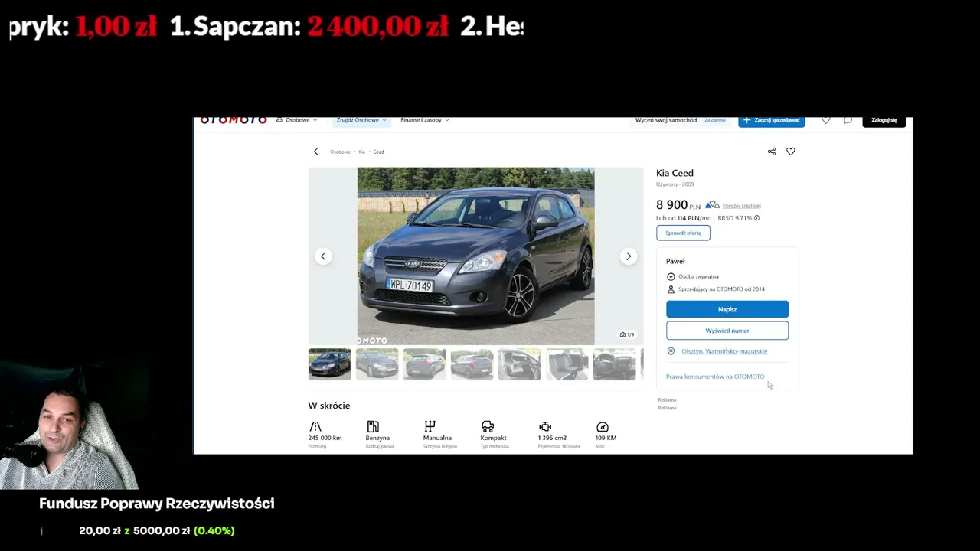
Task: Open messages chat bubble icon in the header
Action: tap(848, 120)
